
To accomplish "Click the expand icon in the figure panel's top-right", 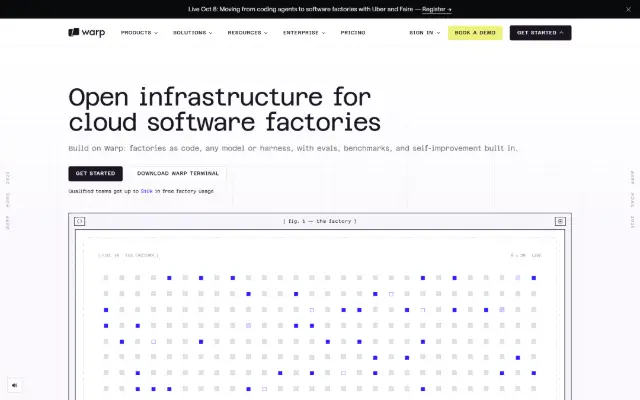I will click(x=560, y=221).
